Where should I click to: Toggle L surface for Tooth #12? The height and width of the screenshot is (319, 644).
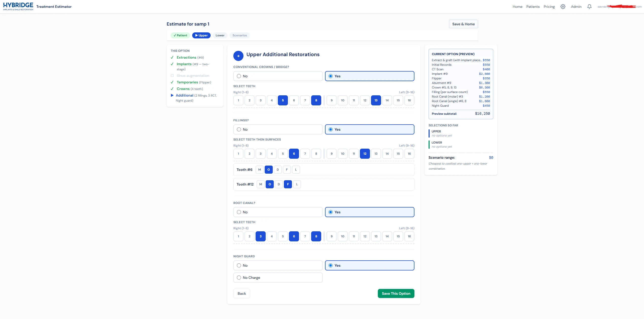coord(297,184)
